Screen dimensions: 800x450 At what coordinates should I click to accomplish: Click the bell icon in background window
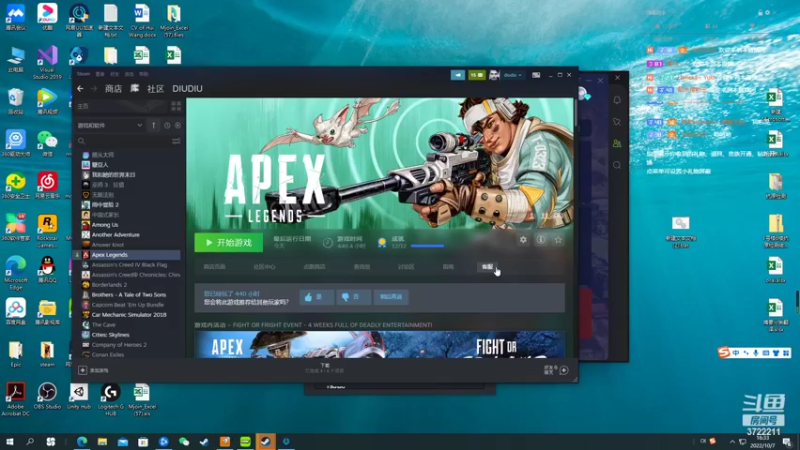(x=617, y=100)
